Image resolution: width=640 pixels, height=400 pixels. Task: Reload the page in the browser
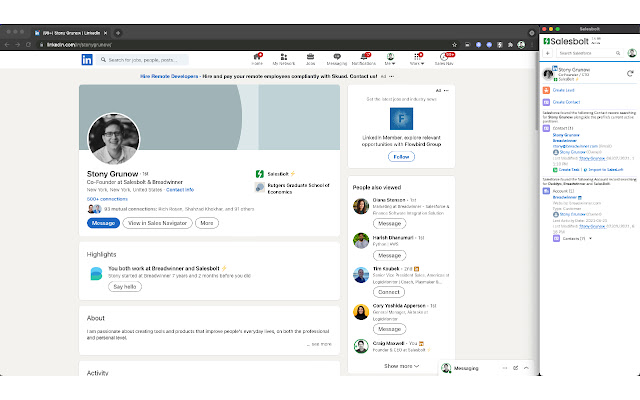[x=28, y=44]
